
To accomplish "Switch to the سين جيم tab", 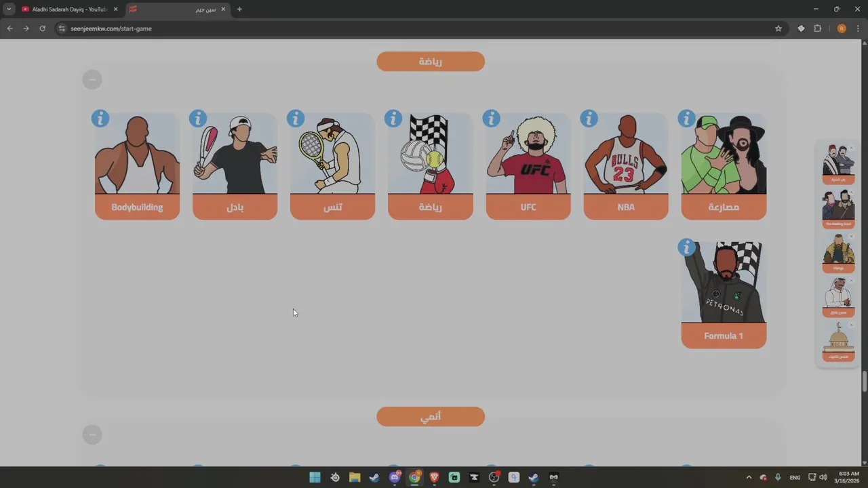I will 178,9.
